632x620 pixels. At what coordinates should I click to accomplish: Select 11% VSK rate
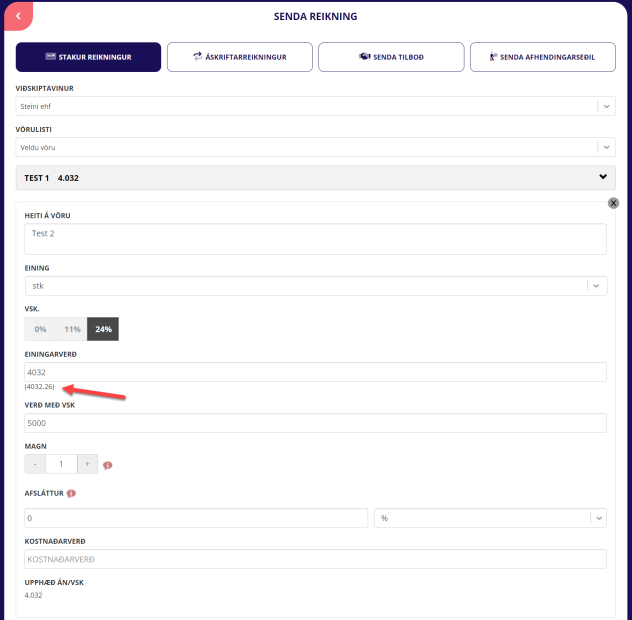point(71,329)
